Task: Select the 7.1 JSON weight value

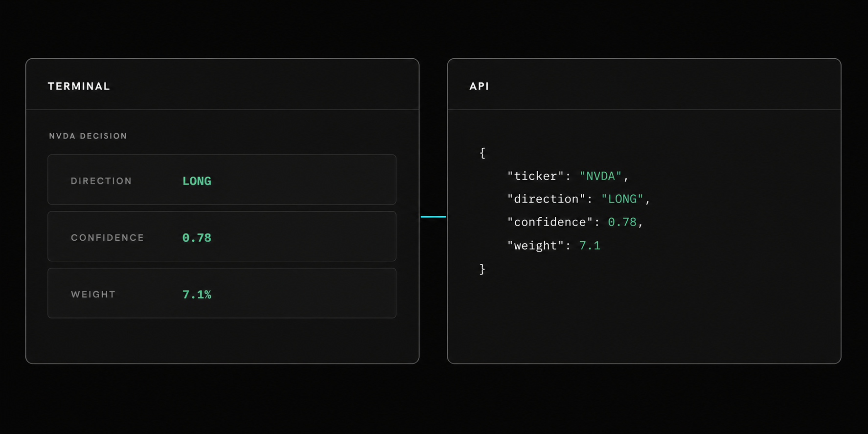Action: click(590, 246)
